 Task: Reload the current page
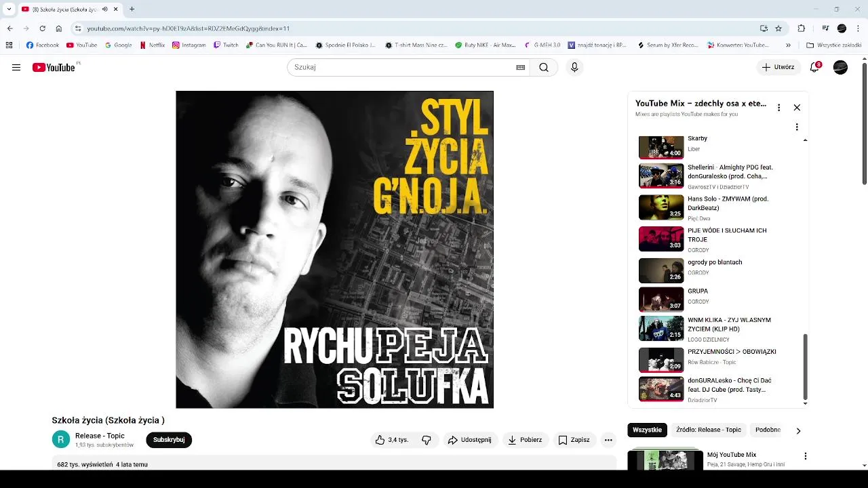[42, 28]
